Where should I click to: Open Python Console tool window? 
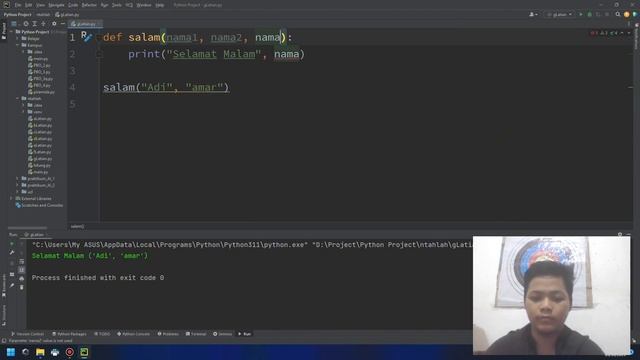click(133, 334)
